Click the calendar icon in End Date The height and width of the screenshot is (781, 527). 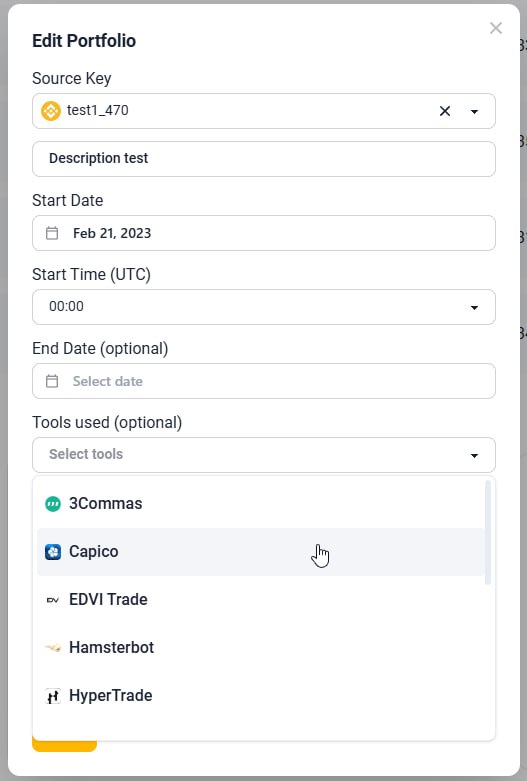coord(52,381)
